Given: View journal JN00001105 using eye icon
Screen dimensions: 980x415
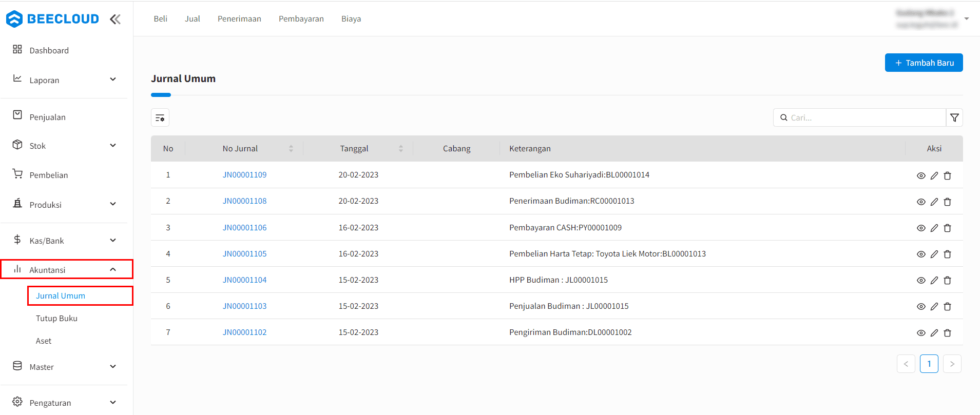Looking at the screenshot, I should (921, 254).
